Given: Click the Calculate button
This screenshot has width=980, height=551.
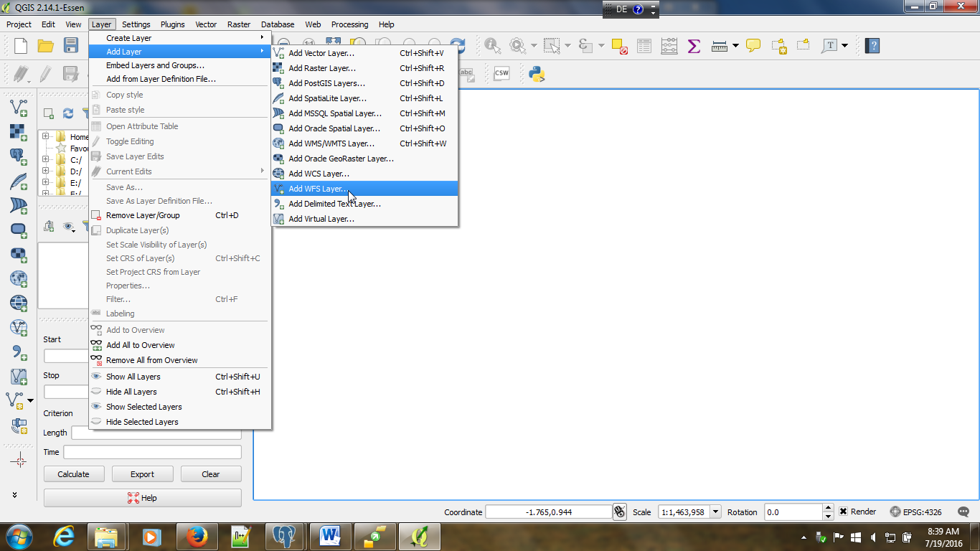Looking at the screenshot, I should (x=74, y=474).
